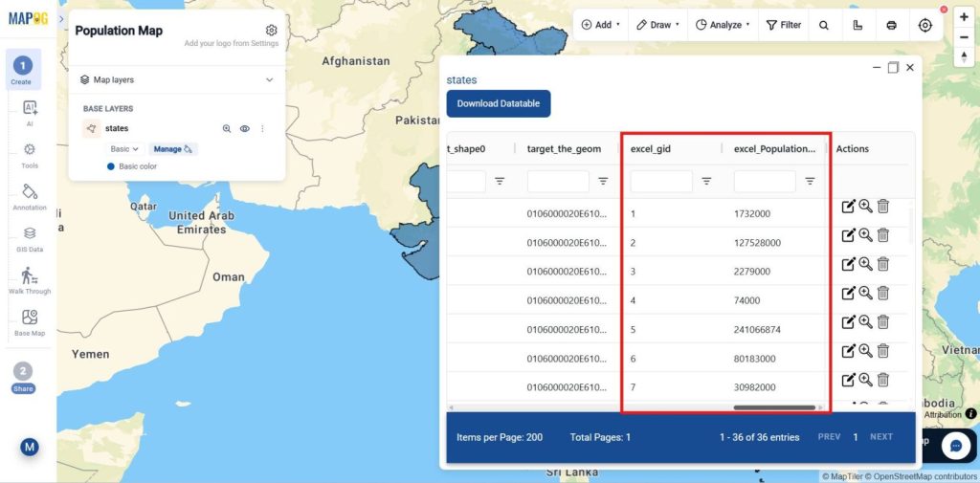Open the AI sidebar tool
980x483 pixels.
(30, 113)
